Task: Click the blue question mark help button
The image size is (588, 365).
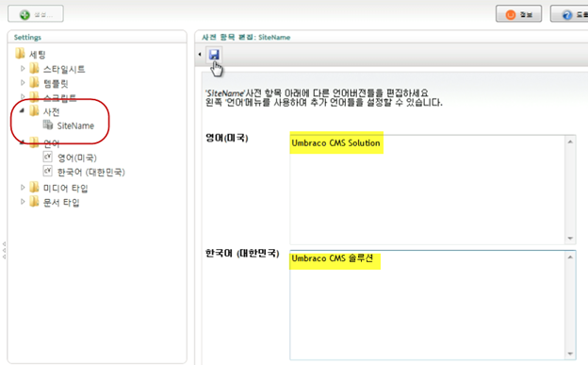Action: [x=569, y=14]
